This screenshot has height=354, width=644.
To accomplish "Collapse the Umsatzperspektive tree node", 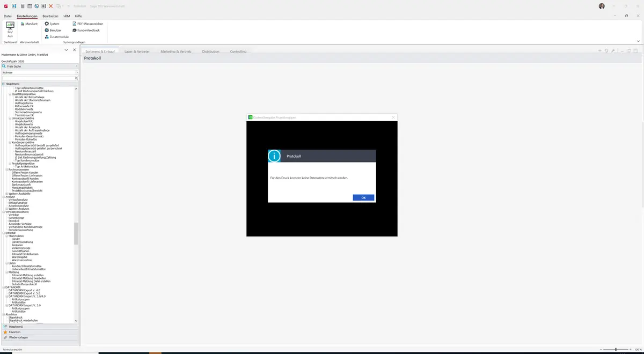I will (10, 118).
